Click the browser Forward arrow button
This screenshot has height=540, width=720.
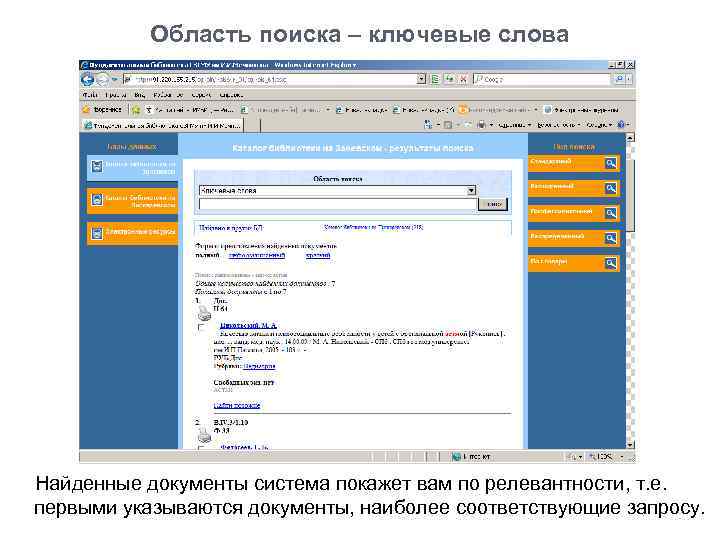[x=102, y=80]
